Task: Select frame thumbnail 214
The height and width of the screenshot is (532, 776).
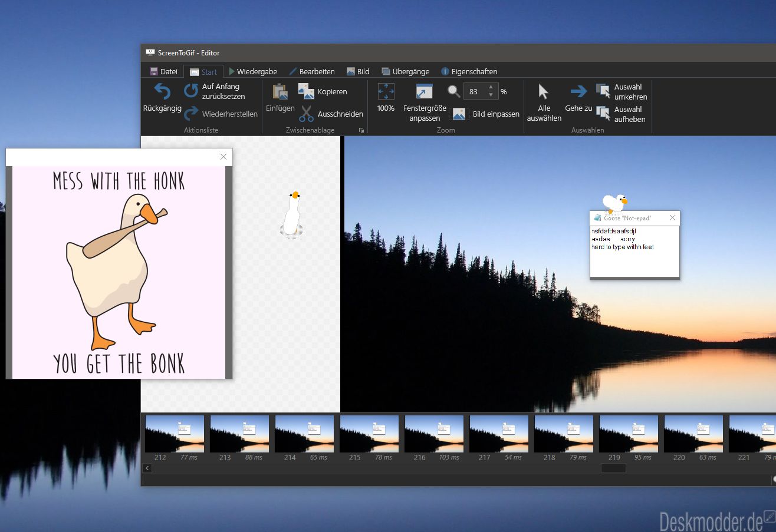Action: 304,434
